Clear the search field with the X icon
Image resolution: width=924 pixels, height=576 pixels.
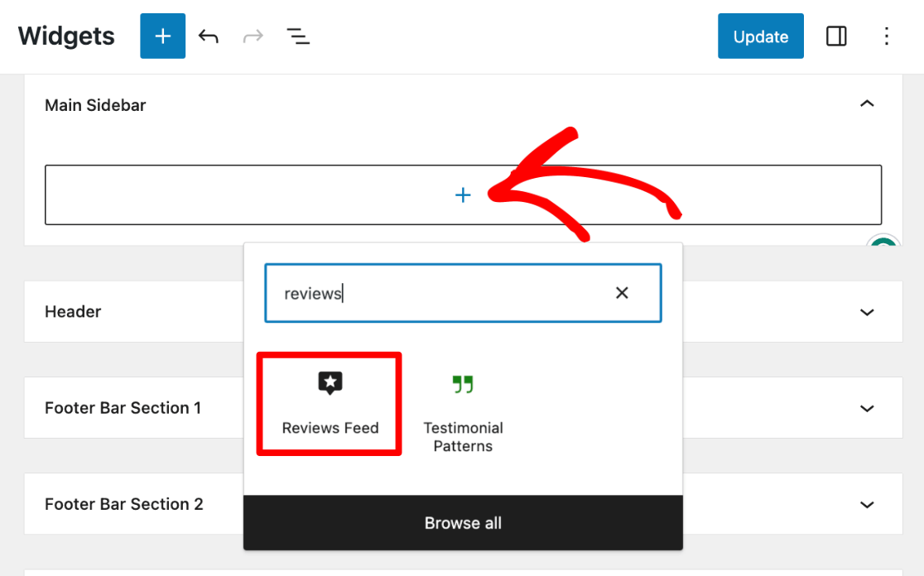click(x=622, y=292)
